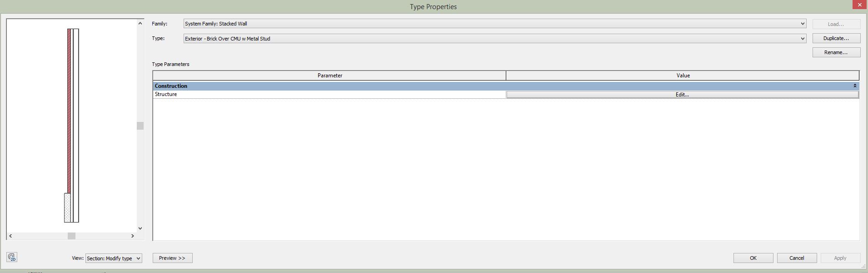Click the Duplicate button
Viewport: 868px width, 273px height.
[836, 38]
